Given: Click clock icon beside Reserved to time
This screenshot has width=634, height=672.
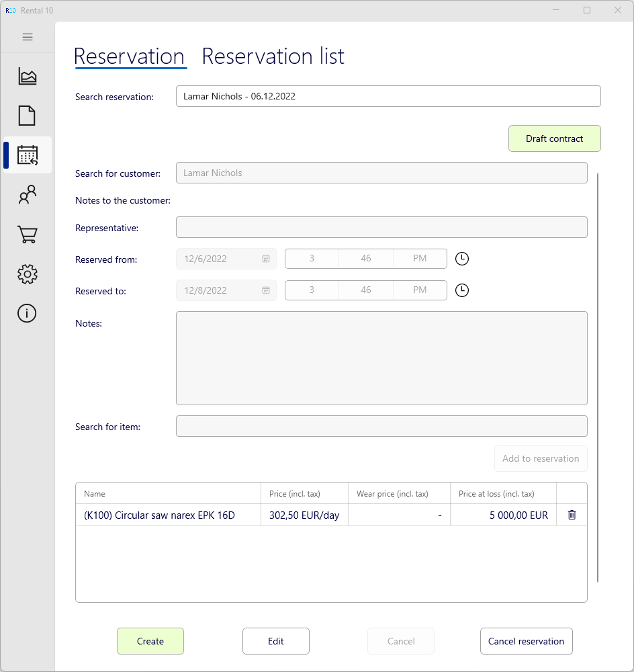Looking at the screenshot, I should (x=462, y=290).
